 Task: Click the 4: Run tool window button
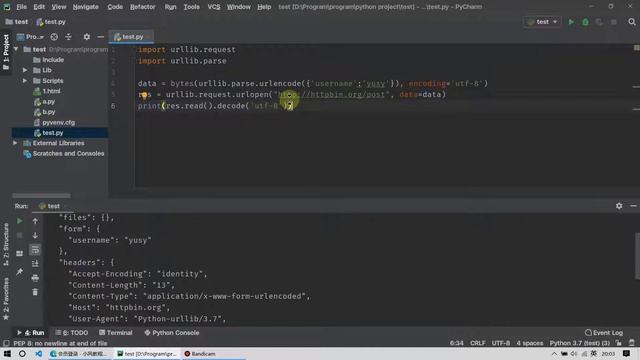pos(31,333)
